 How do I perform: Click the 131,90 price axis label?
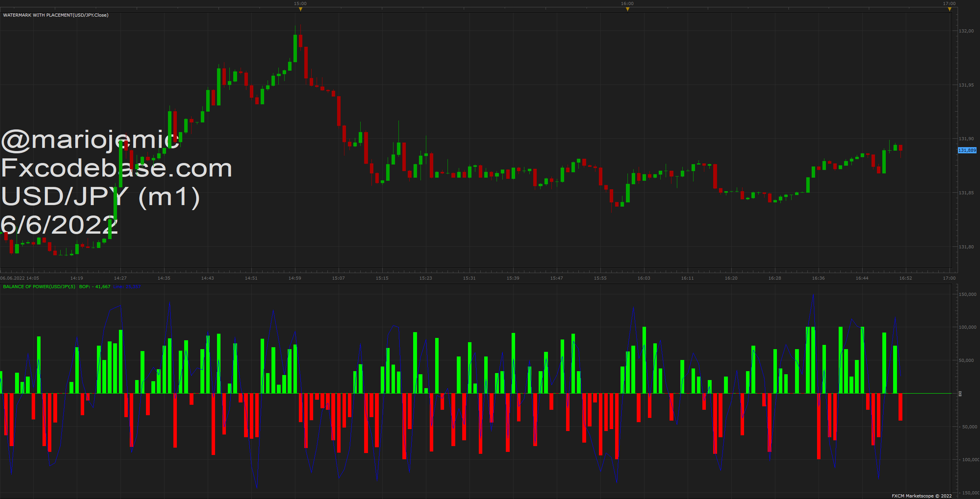coord(966,139)
